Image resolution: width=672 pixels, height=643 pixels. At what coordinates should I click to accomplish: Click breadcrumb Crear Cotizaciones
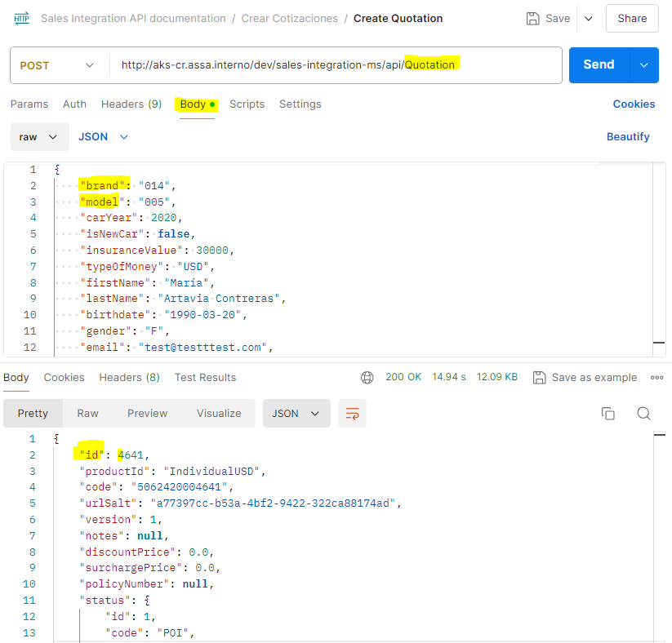(x=289, y=19)
